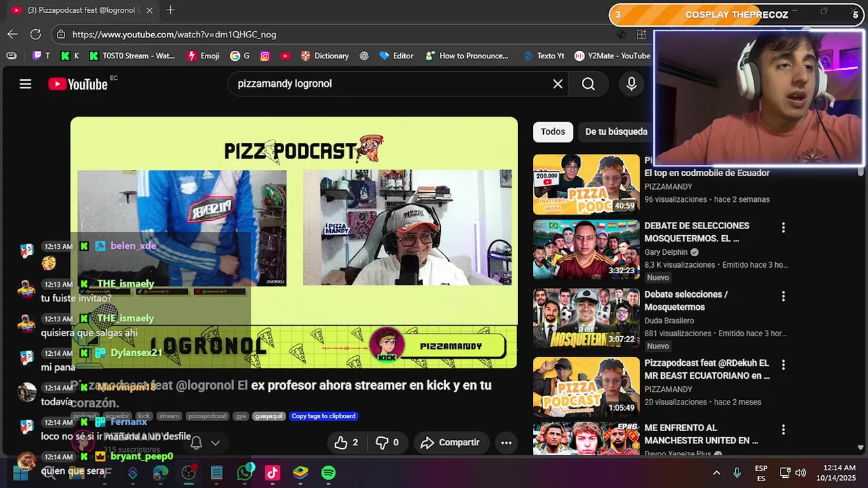Open the 'How to Pronounce' bookmark
The height and width of the screenshot is (488, 868).
(467, 56)
